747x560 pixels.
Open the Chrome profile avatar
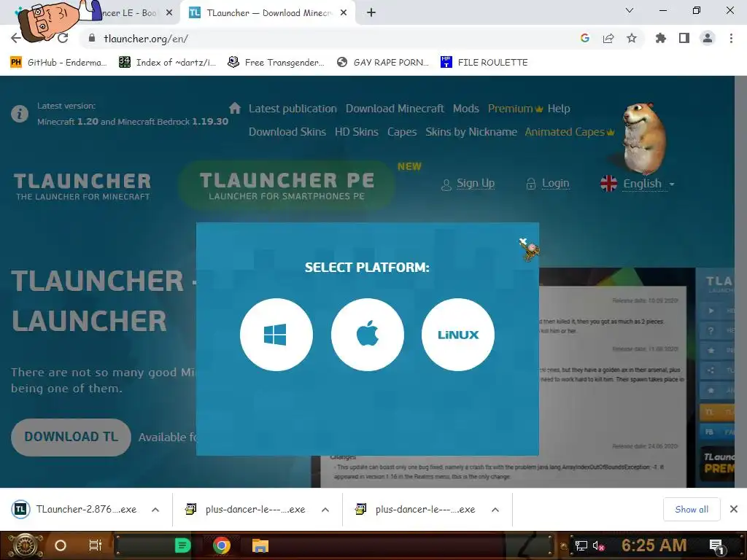(x=708, y=38)
